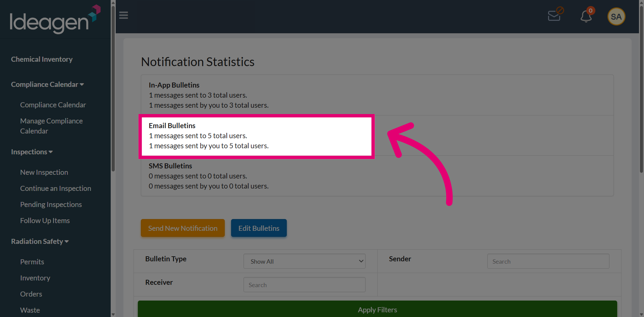This screenshot has height=317, width=644.
Task: Open Pending Inspections
Action: tap(51, 205)
